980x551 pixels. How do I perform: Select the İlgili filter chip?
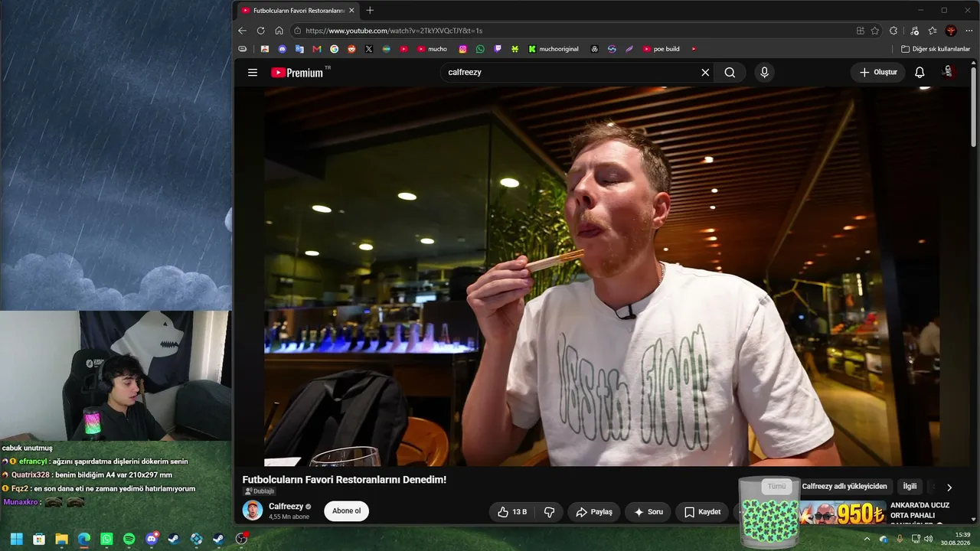(x=910, y=487)
